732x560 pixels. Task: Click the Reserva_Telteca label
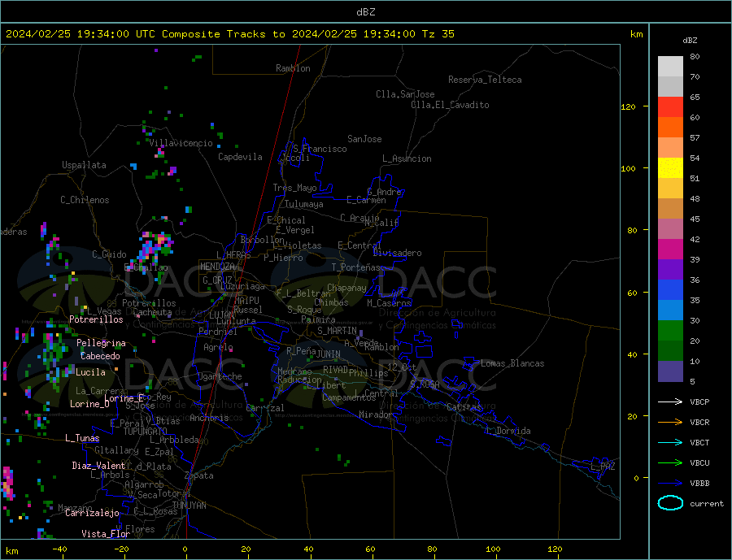[485, 80]
